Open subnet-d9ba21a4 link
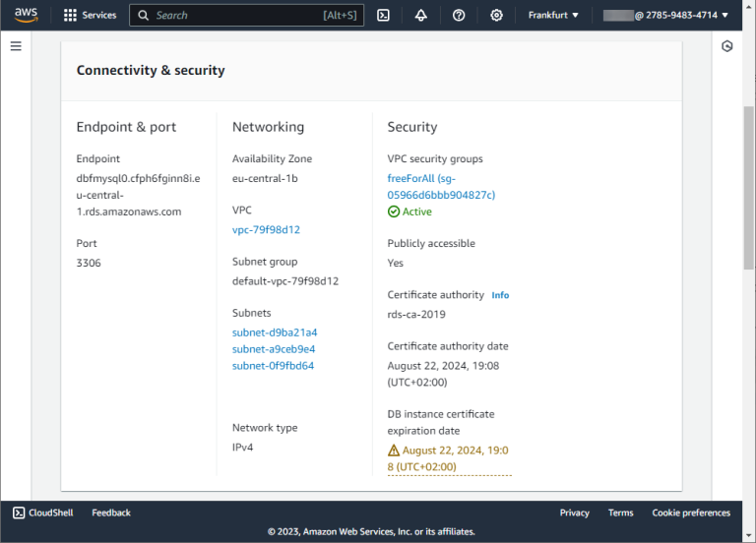The height and width of the screenshot is (543, 756). 275,332
